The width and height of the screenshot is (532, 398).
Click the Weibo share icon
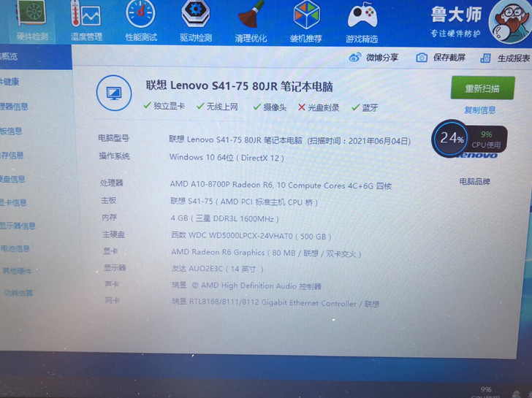click(x=355, y=57)
